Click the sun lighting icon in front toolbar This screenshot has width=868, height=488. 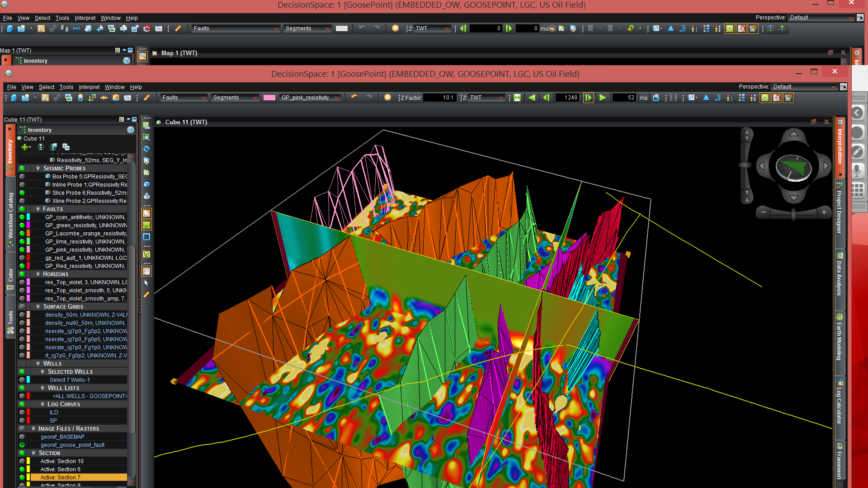pyautogui.click(x=387, y=98)
